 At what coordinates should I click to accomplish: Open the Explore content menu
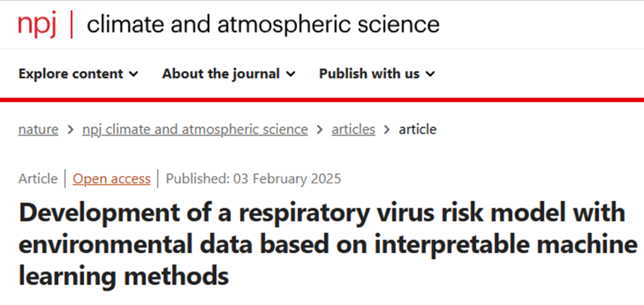pyautogui.click(x=71, y=74)
